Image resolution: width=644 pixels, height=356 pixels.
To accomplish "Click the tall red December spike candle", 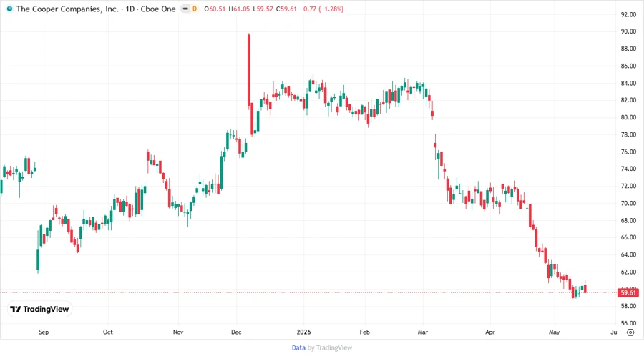I will [249, 70].
